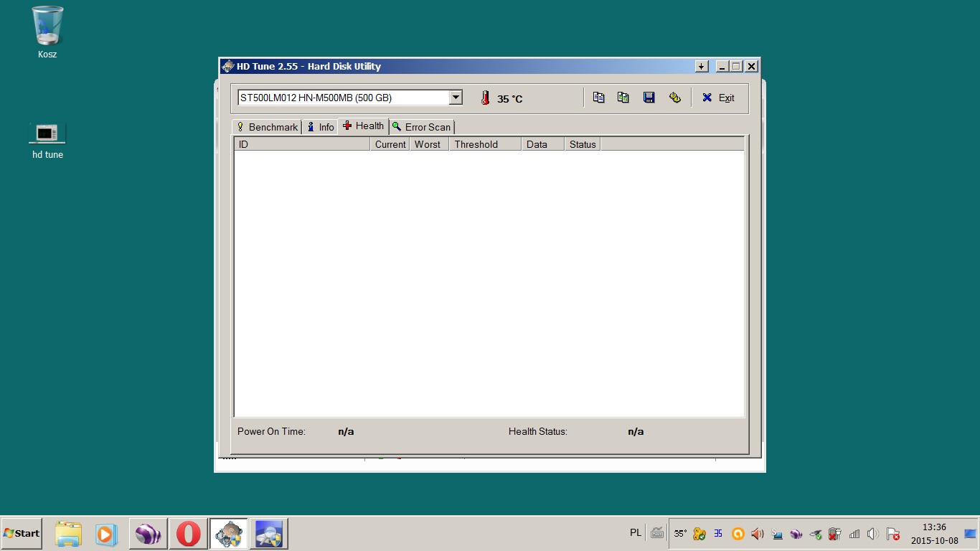Maximize the HD Tune window
The height and width of the screenshot is (551, 980).
click(736, 66)
